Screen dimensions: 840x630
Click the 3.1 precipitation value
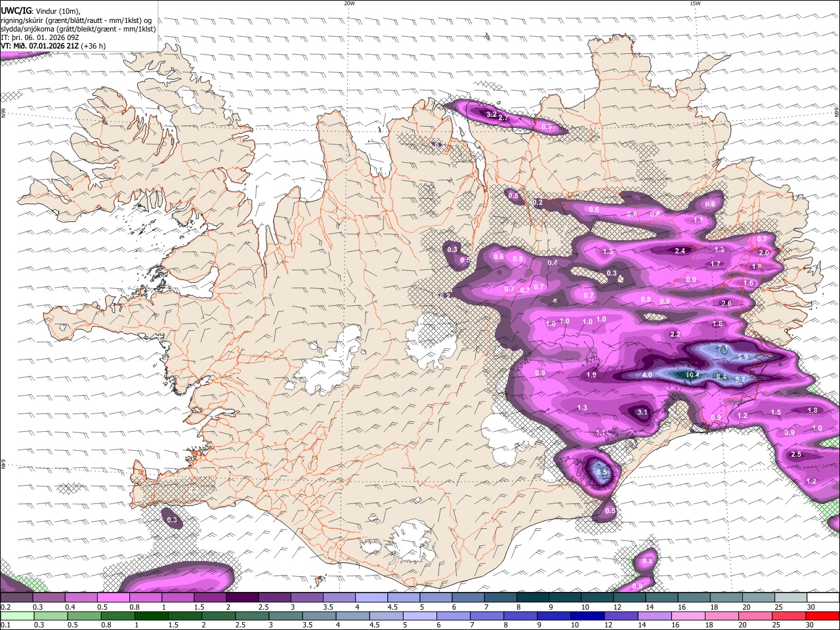642,412
